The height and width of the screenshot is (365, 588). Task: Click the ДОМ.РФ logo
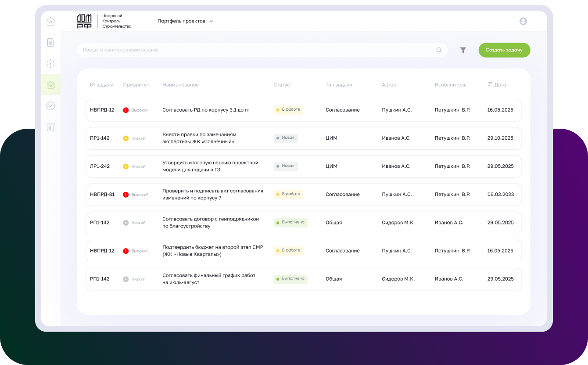(85, 21)
